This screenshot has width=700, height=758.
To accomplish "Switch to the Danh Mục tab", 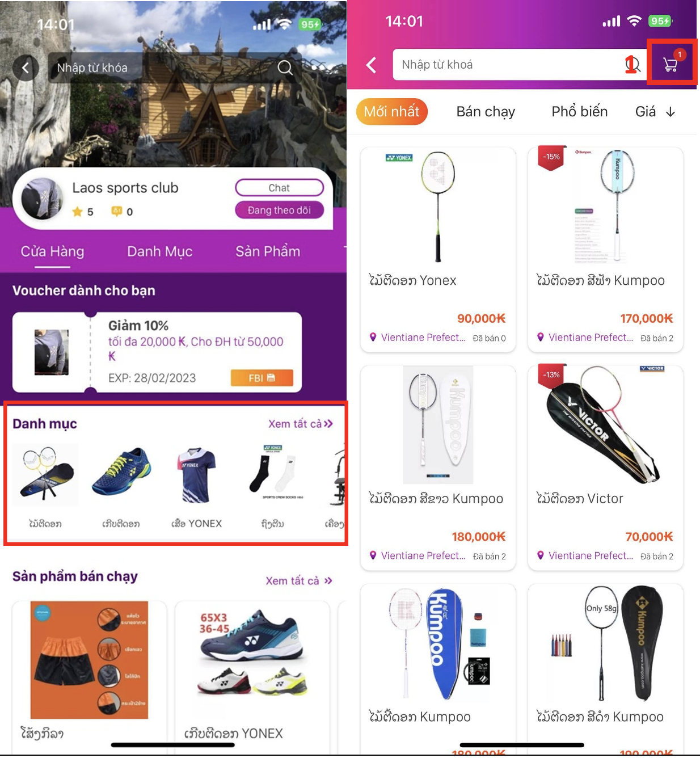I will (x=160, y=251).
